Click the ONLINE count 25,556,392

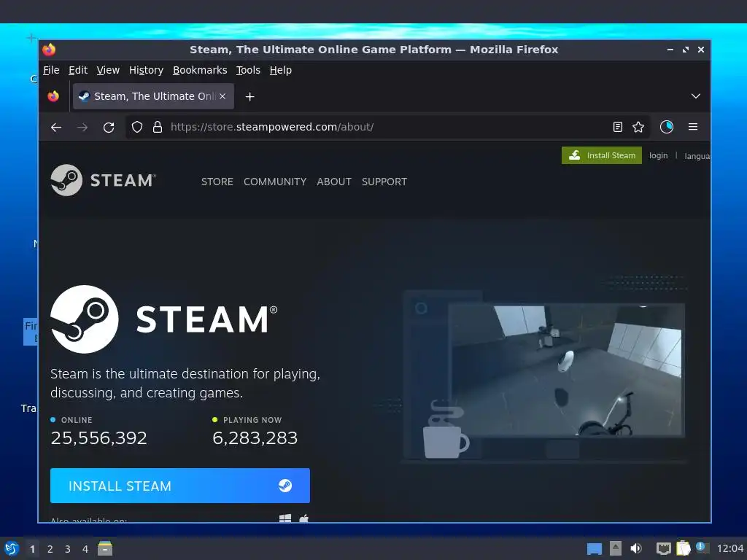99,437
